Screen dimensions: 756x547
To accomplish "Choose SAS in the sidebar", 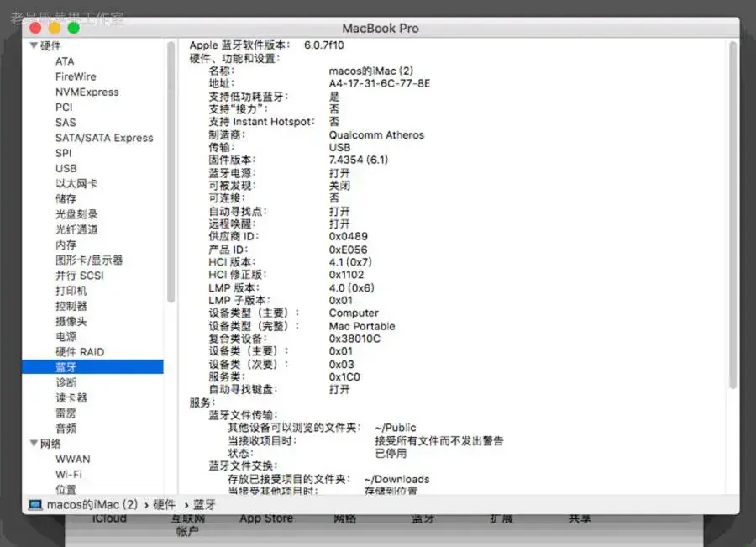I will click(x=66, y=123).
